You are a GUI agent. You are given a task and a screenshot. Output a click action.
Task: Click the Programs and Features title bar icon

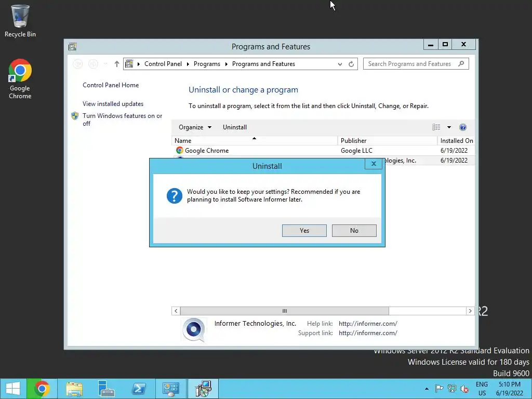point(72,46)
